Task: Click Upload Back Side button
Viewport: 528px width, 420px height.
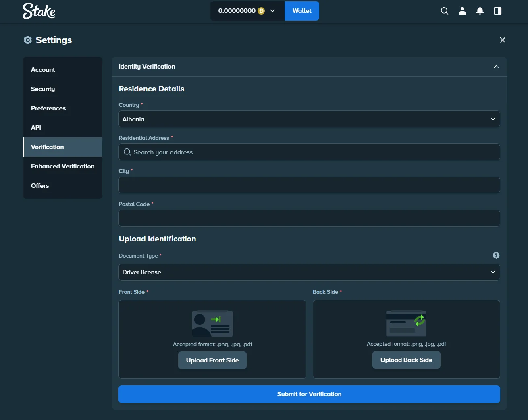Action: [406, 360]
